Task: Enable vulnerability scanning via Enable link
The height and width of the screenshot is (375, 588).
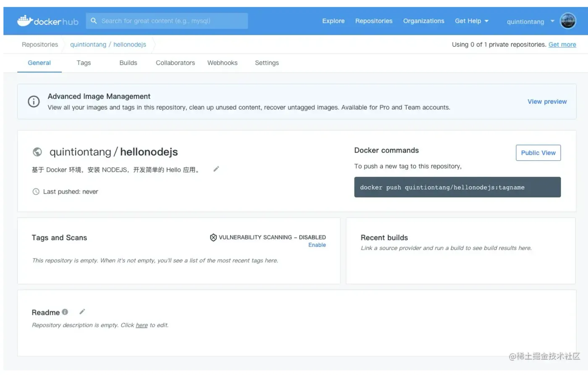Action: [317, 245]
